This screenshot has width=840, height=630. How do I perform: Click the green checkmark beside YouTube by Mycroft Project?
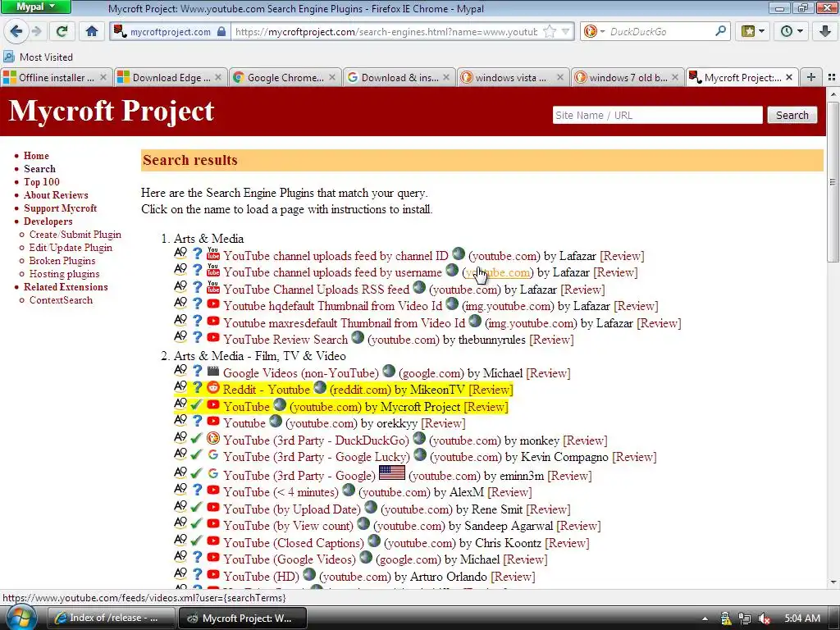[197, 404]
